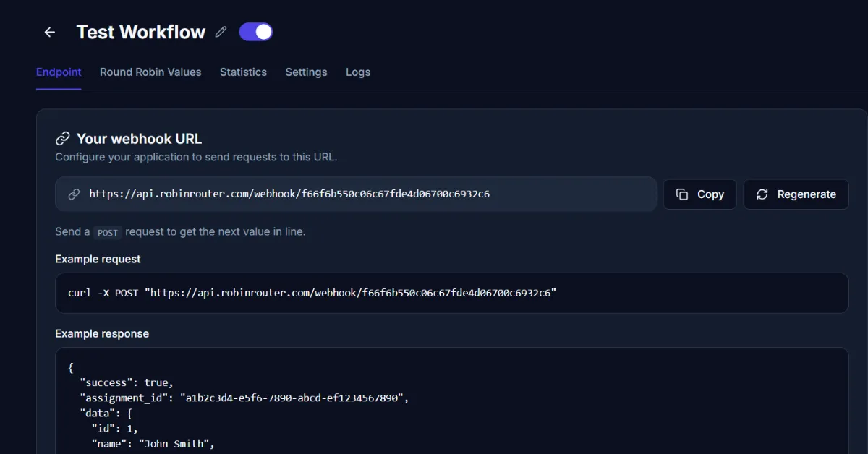Image resolution: width=868 pixels, height=454 pixels.
Task: Click the POST method badge
Action: 107,232
